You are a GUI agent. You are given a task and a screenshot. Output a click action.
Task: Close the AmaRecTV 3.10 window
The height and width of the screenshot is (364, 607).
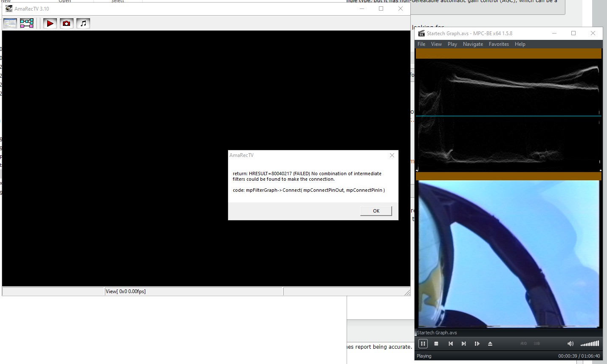click(x=401, y=8)
